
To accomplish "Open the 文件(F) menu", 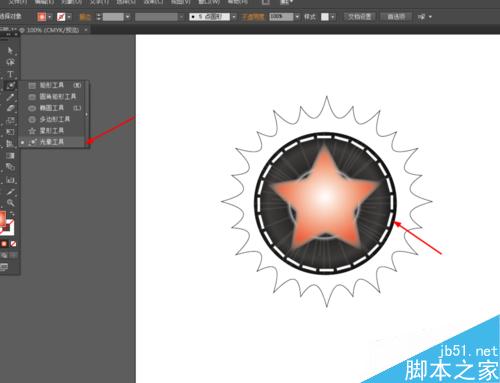I will tap(18, 2).
